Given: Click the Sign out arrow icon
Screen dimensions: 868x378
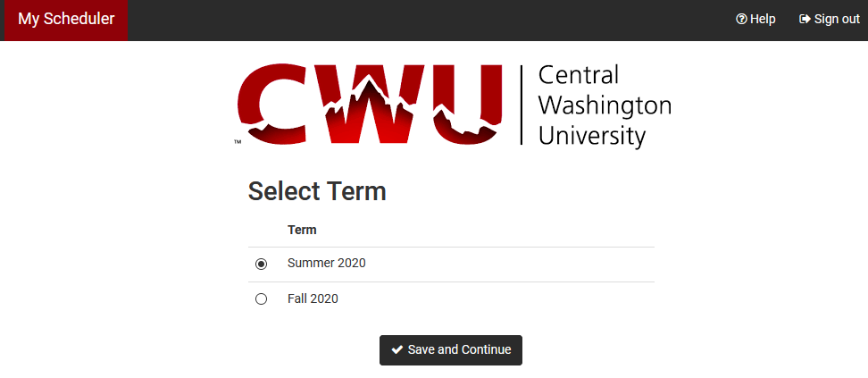Looking at the screenshot, I should click(x=805, y=20).
